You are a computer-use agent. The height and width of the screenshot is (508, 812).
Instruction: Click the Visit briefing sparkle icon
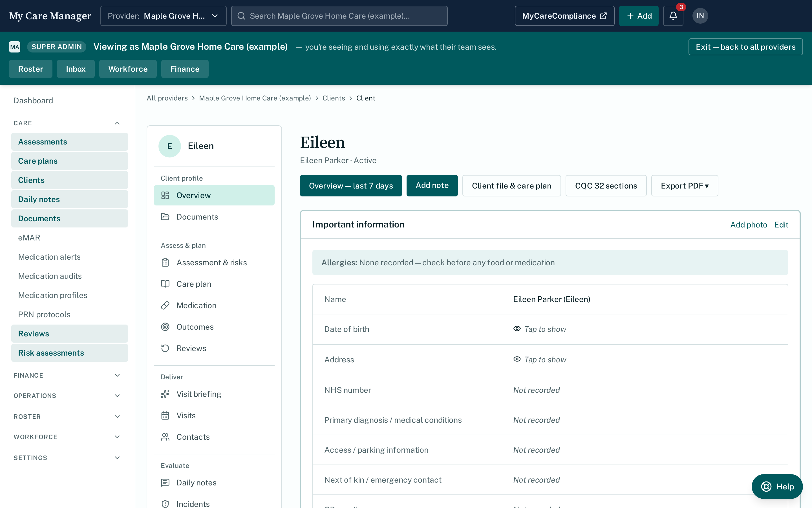pos(165,394)
